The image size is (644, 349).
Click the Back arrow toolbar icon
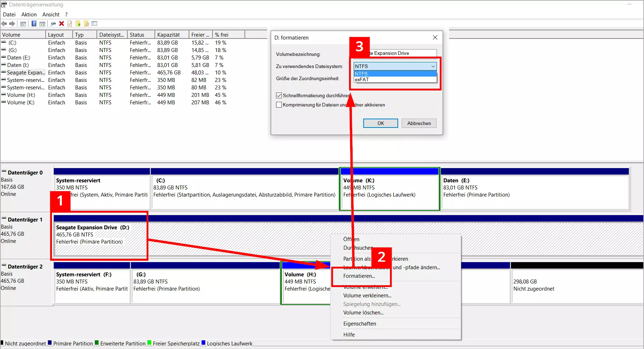click(4, 24)
